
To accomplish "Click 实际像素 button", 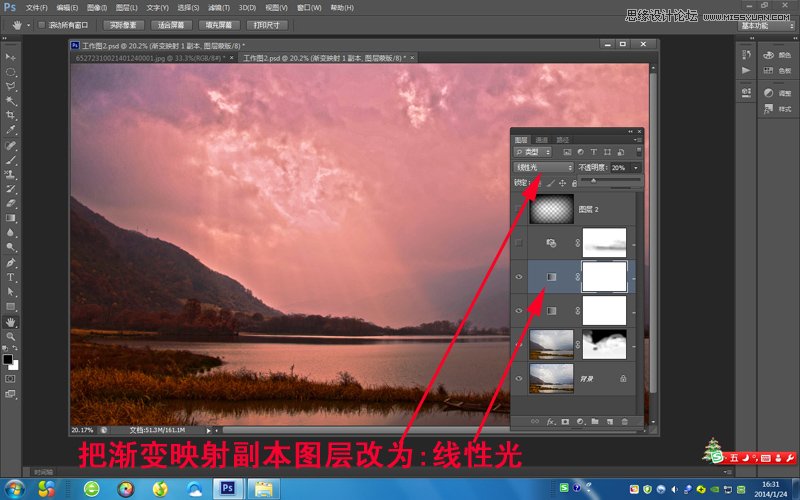I will (x=123, y=25).
